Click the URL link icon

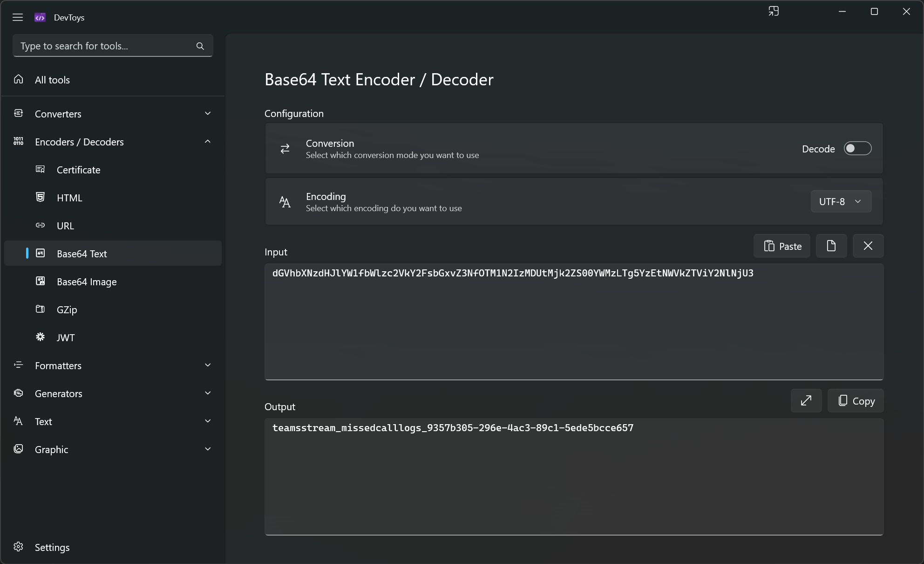pyautogui.click(x=41, y=225)
